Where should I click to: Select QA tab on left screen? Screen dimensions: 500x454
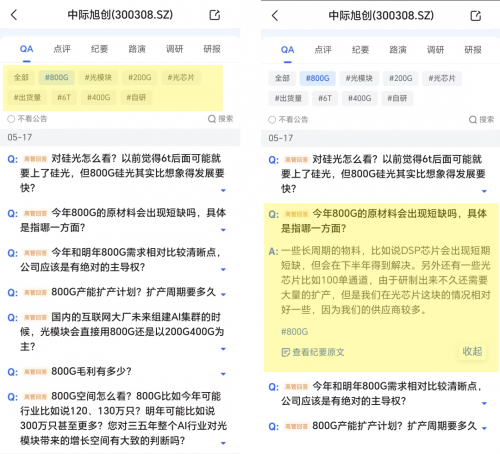tap(26, 49)
